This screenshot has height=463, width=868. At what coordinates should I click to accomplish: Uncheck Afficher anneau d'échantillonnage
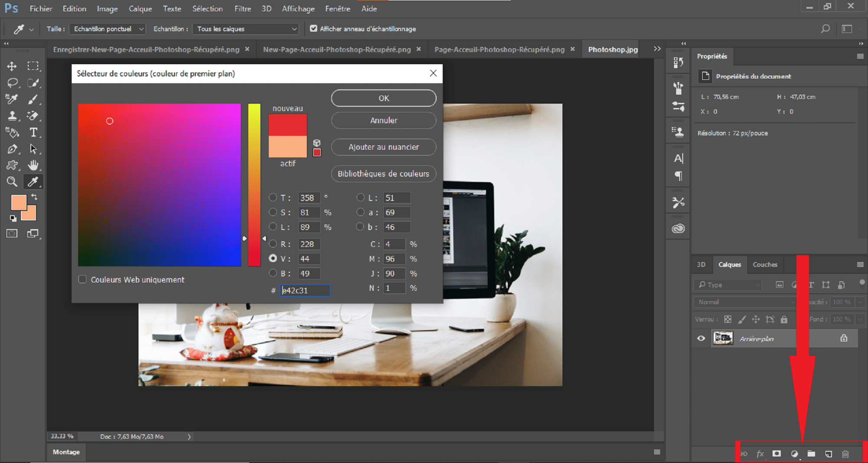point(313,29)
